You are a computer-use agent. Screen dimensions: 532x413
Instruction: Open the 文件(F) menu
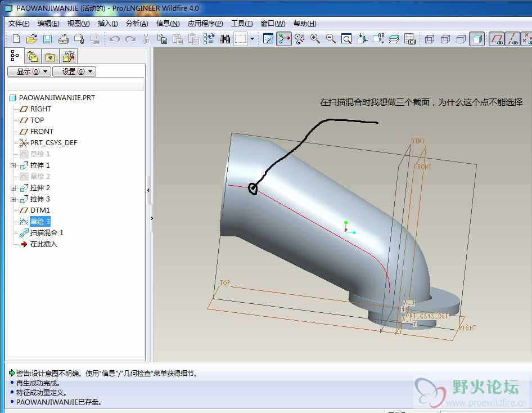[19, 24]
